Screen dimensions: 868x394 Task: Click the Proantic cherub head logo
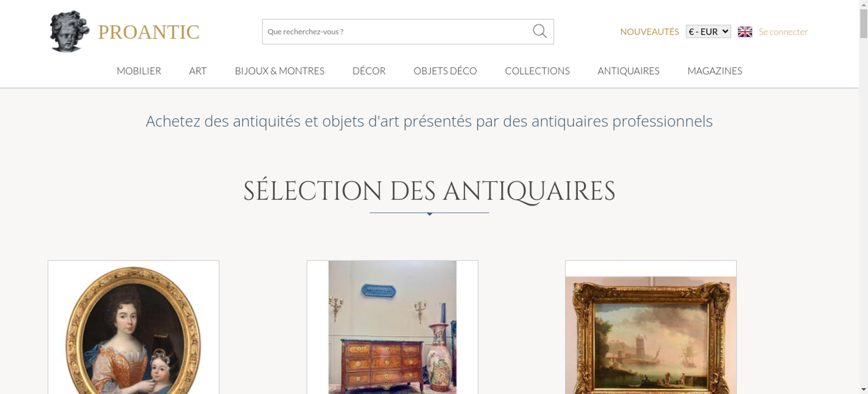click(x=69, y=31)
